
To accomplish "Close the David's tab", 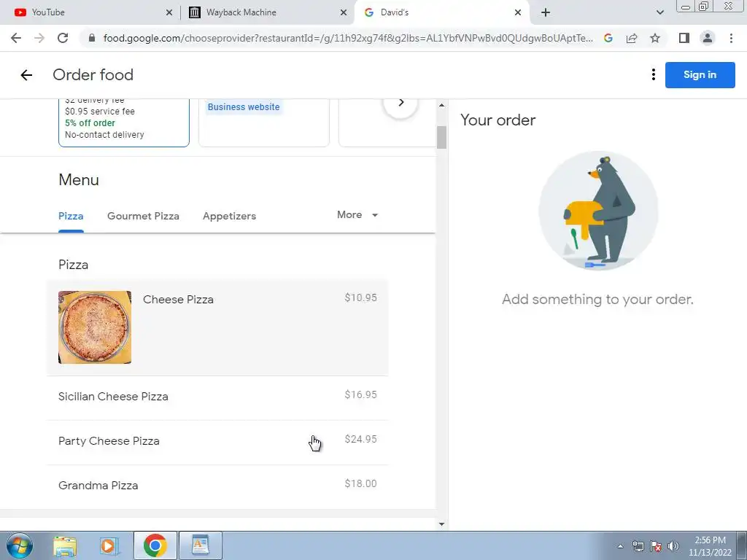I will pyautogui.click(x=518, y=12).
